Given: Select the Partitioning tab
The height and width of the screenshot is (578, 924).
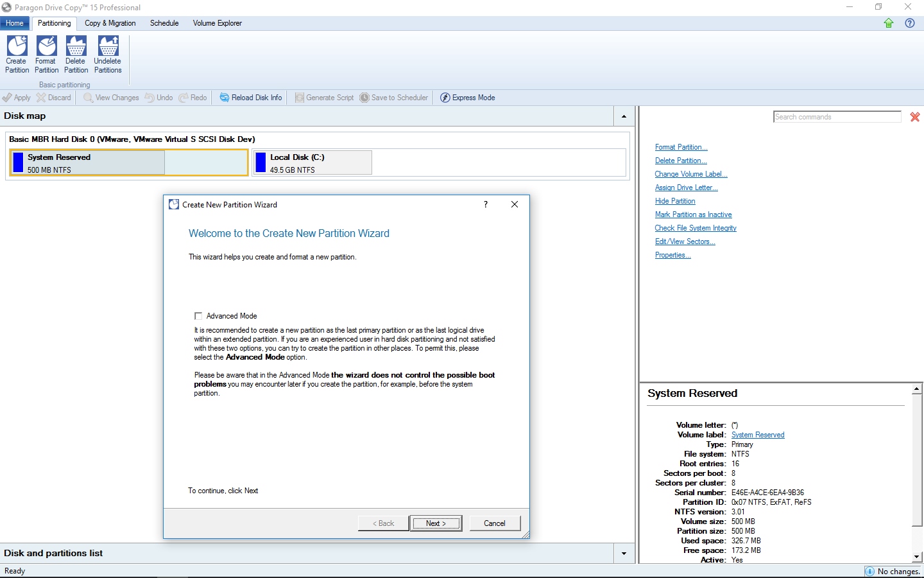Looking at the screenshot, I should click(x=55, y=23).
